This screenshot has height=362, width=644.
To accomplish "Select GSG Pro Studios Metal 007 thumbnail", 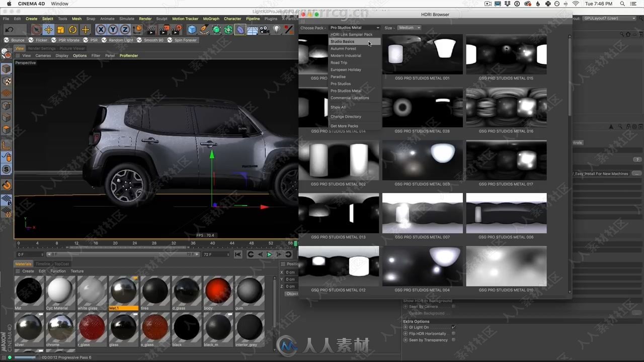I will [x=422, y=213].
